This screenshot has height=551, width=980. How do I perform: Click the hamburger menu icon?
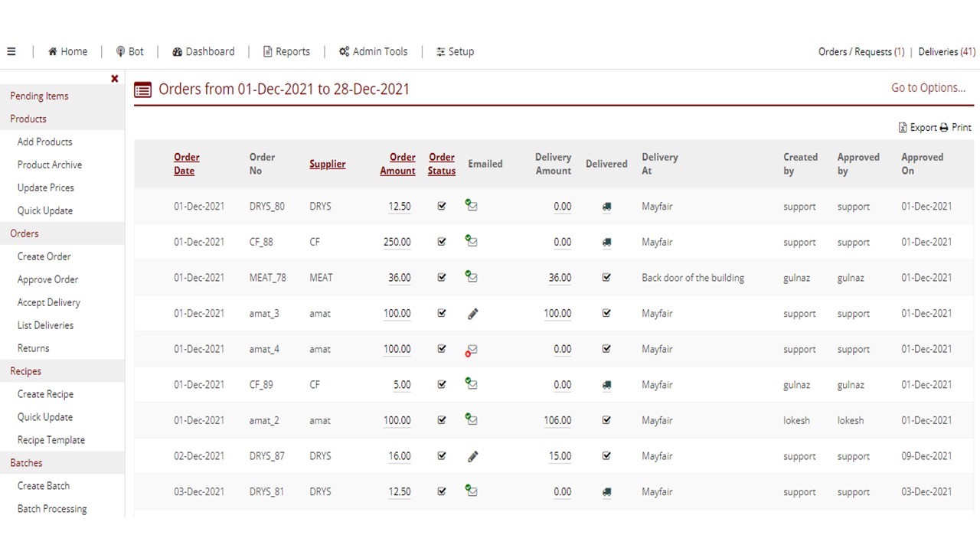(x=11, y=52)
